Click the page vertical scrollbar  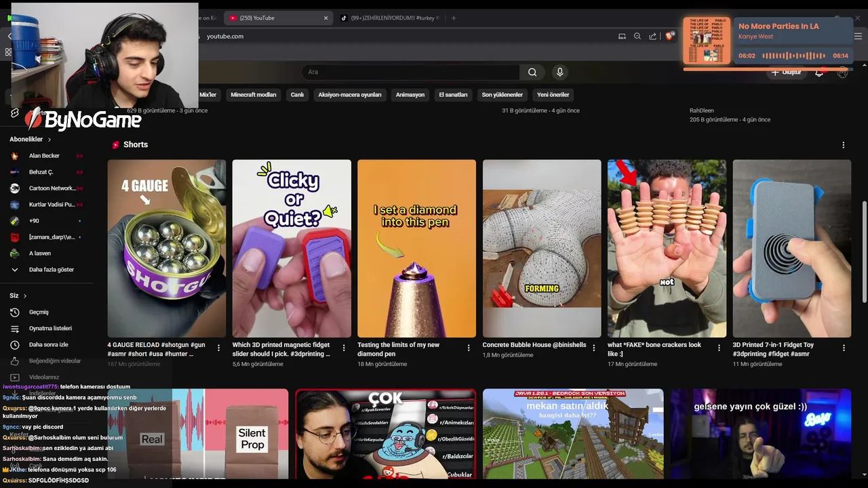click(x=863, y=252)
